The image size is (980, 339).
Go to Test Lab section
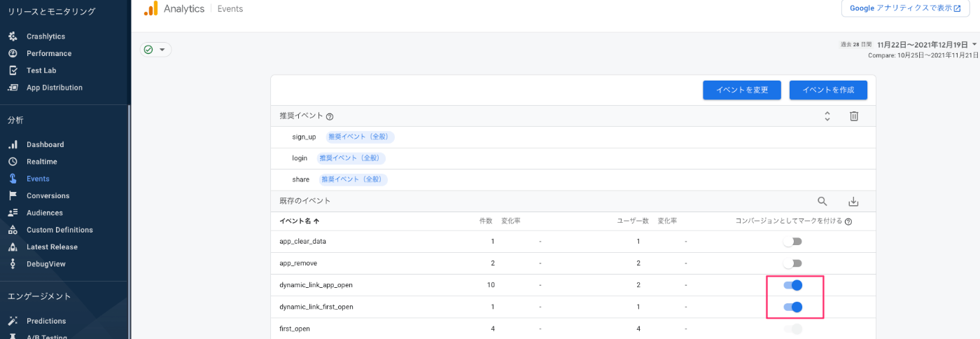[x=41, y=71]
